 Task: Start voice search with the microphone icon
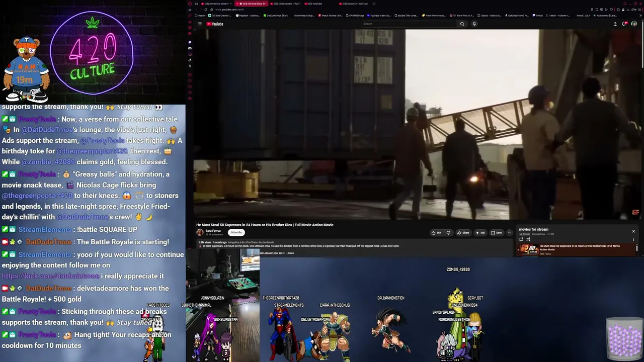pos(474,24)
